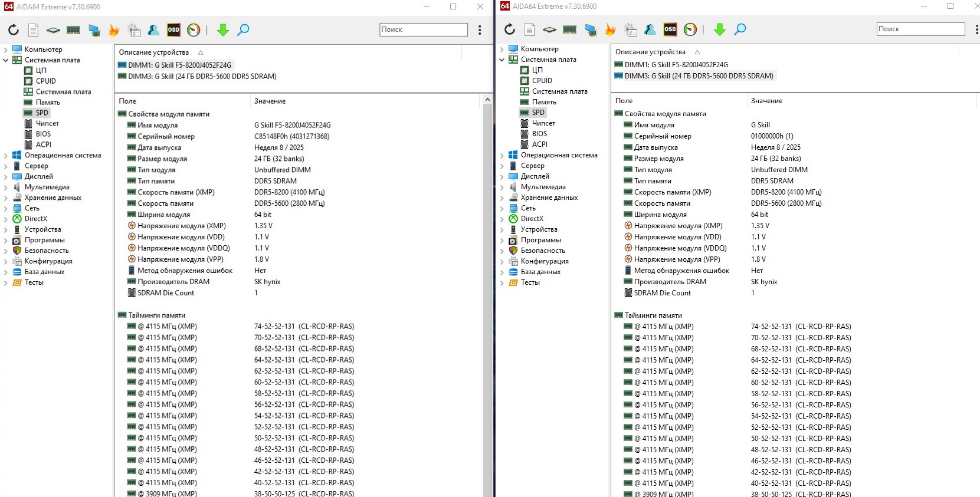Select serial number 01000000h value, right window
This screenshot has width=980, height=497.
click(x=772, y=136)
